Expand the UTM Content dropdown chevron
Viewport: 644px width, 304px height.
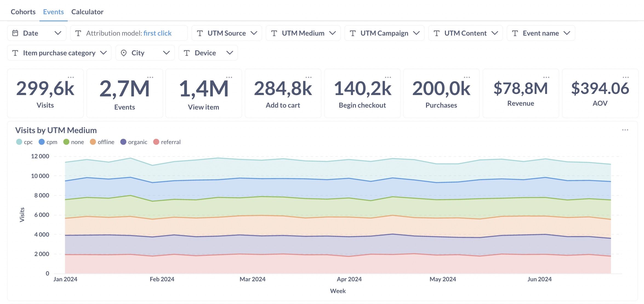495,33
